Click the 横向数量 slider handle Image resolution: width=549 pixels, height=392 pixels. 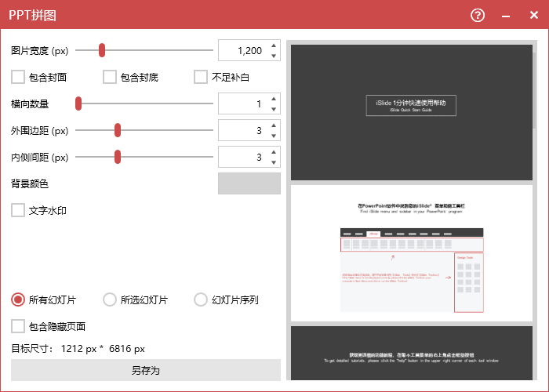coord(78,103)
